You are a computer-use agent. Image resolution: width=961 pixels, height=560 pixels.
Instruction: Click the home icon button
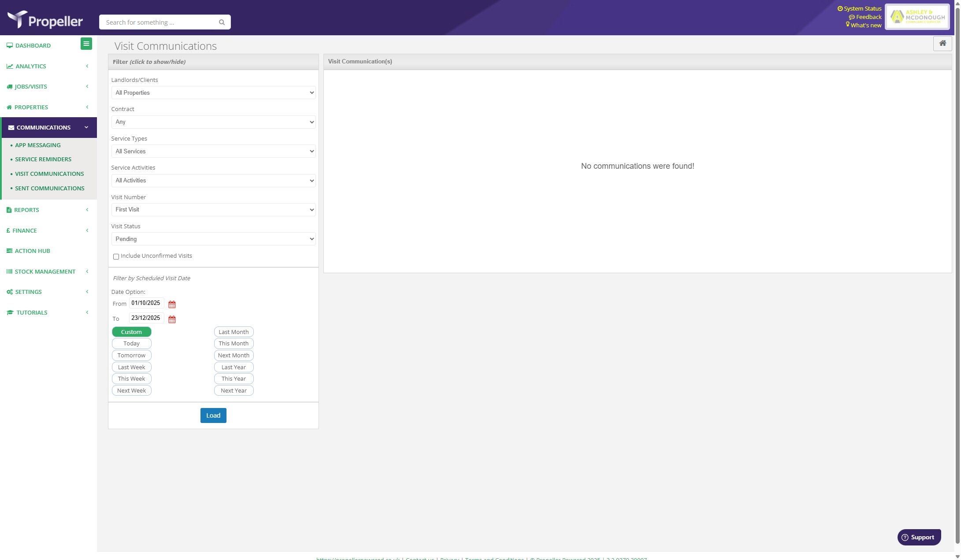[942, 43]
